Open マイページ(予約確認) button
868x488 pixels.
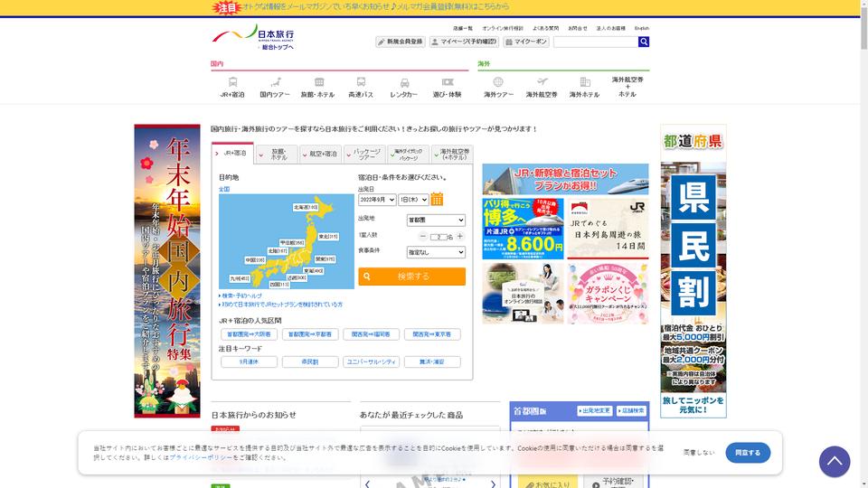coord(465,42)
